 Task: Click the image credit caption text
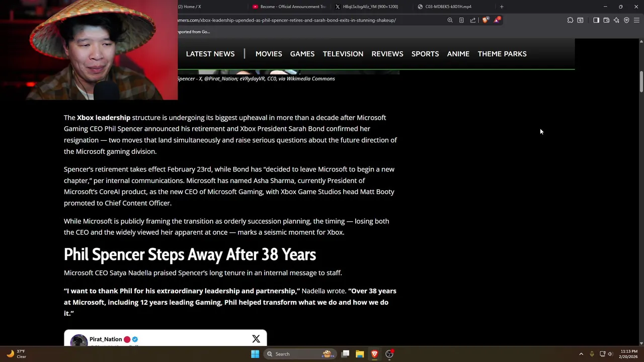(x=256, y=78)
